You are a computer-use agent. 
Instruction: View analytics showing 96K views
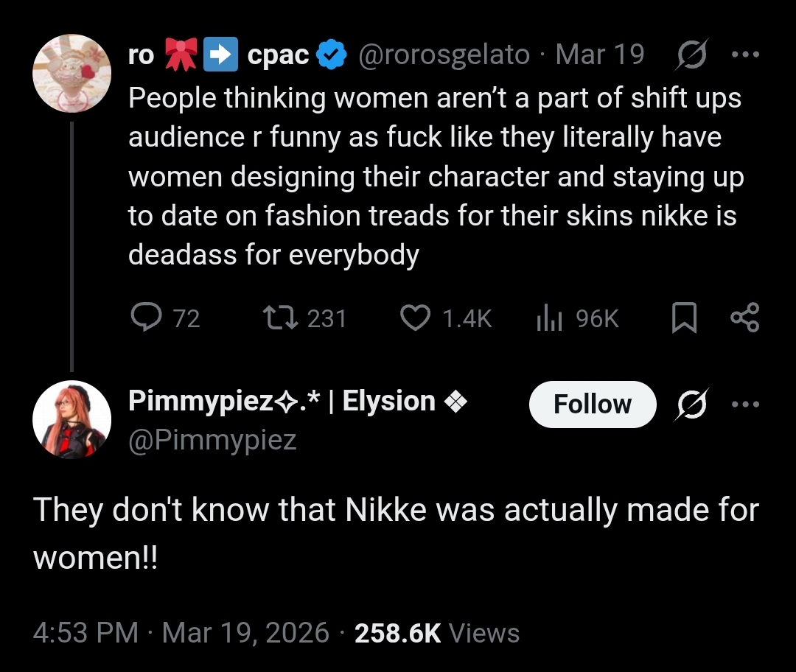(547, 318)
